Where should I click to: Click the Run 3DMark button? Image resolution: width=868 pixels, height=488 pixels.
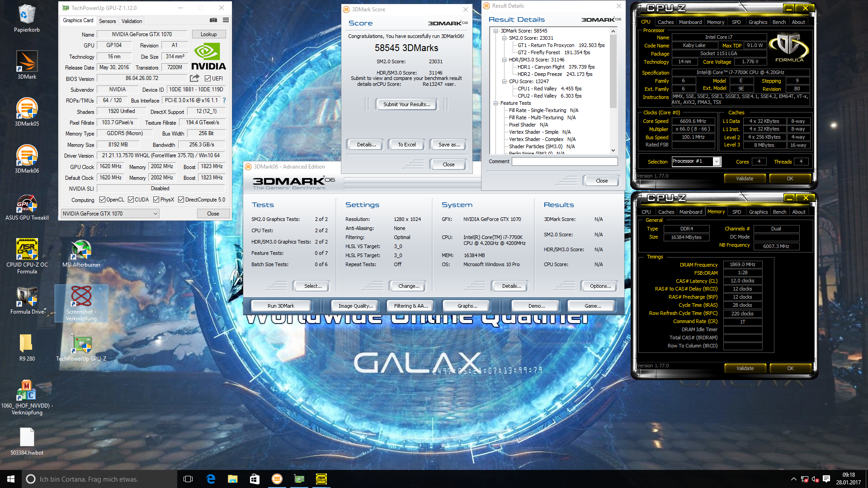click(x=281, y=306)
